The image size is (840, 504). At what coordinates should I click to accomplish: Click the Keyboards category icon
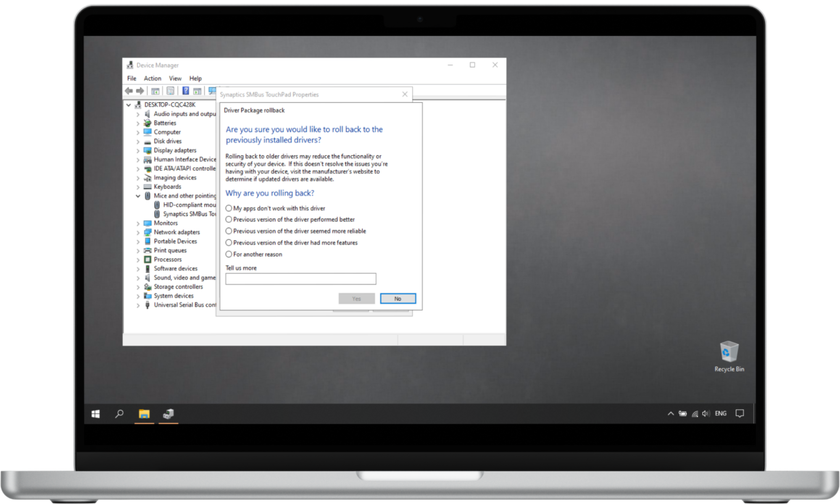[147, 187]
